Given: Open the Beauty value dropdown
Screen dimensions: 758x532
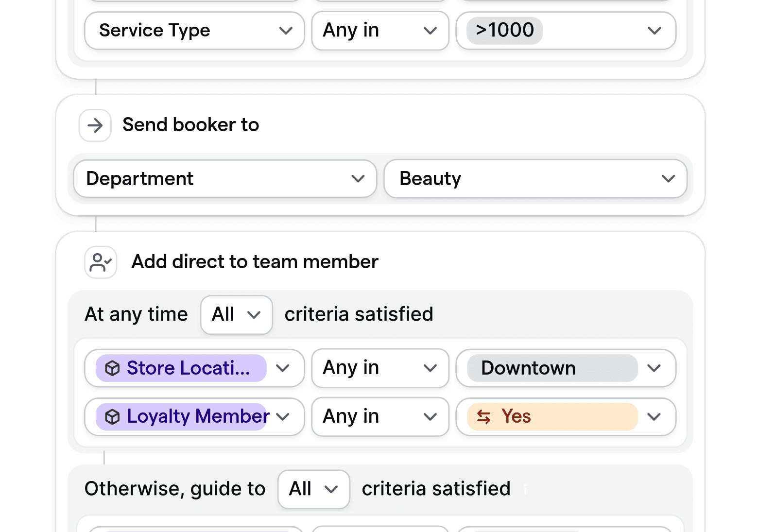Looking at the screenshot, I should (x=669, y=179).
